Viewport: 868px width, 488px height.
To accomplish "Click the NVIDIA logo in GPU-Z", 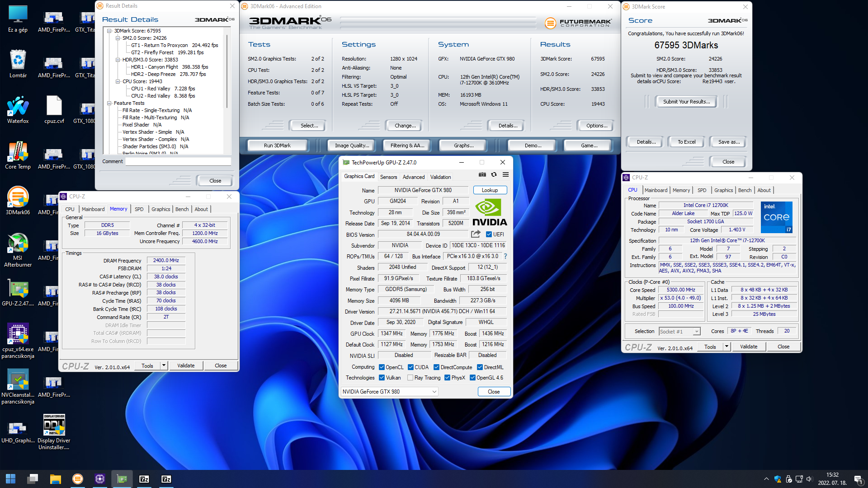I will (x=490, y=212).
